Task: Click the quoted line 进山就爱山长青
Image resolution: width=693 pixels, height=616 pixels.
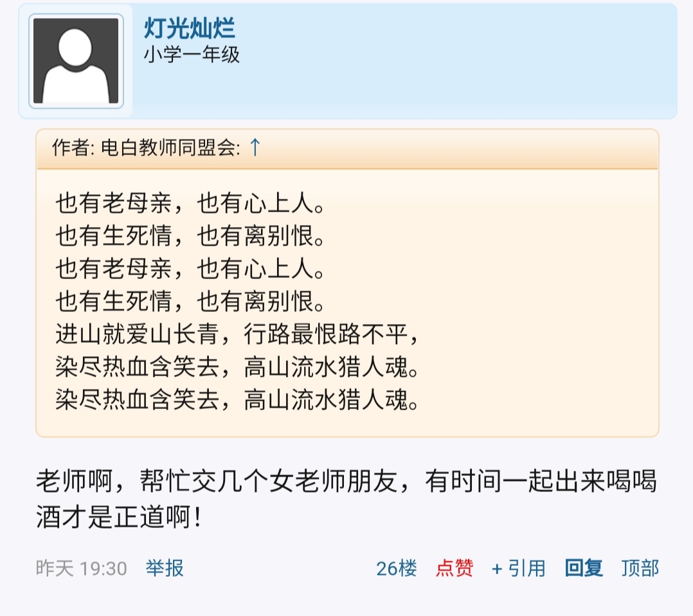Action: pyautogui.click(x=238, y=336)
